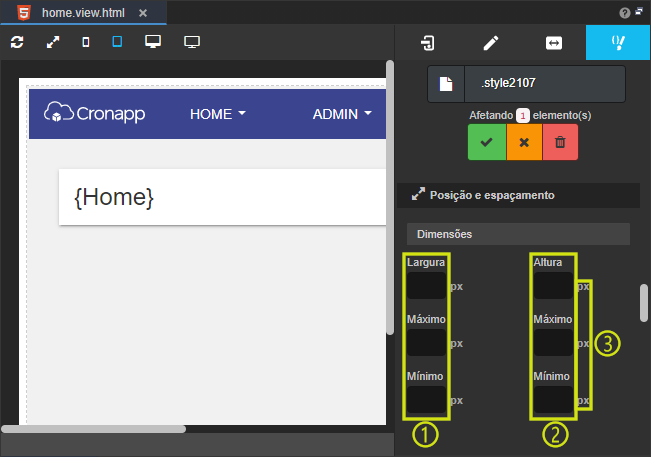
Task: Open px unit selector for Altura Máximo
Action: [583, 343]
